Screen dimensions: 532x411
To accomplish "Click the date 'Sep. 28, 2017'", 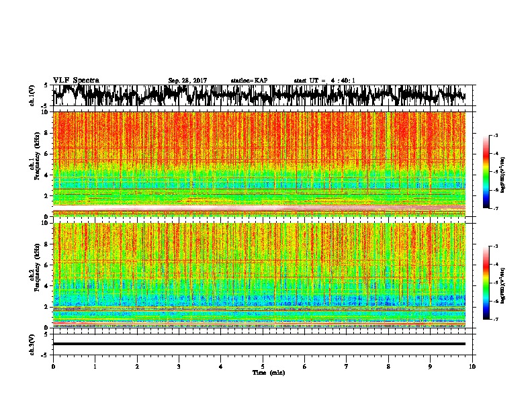I will (x=187, y=81).
